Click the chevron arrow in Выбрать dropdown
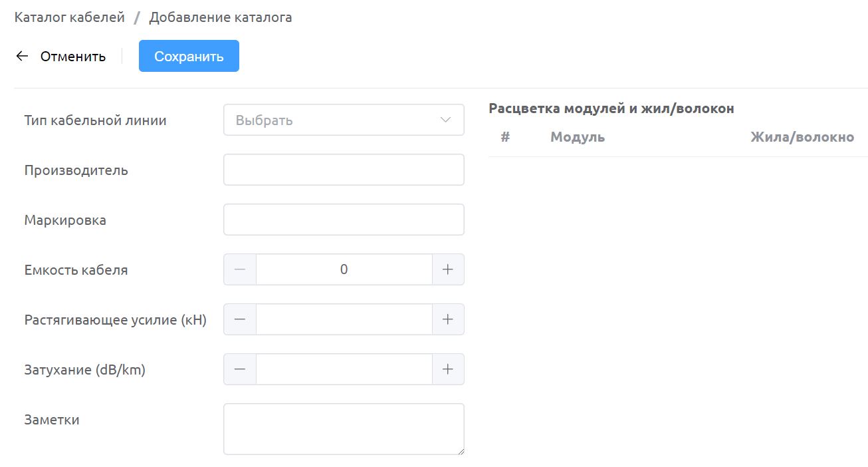Image resolution: width=868 pixels, height=467 pixels. click(x=446, y=120)
